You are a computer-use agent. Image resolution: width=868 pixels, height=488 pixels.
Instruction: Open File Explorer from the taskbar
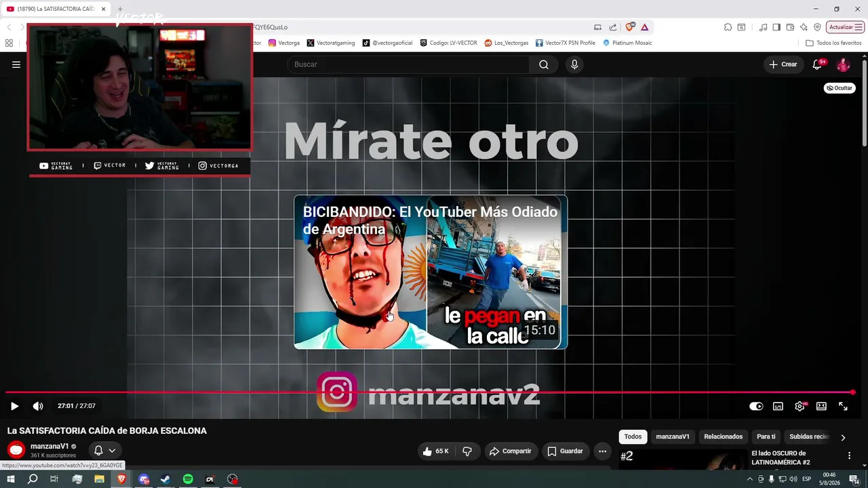pyautogui.click(x=99, y=479)
